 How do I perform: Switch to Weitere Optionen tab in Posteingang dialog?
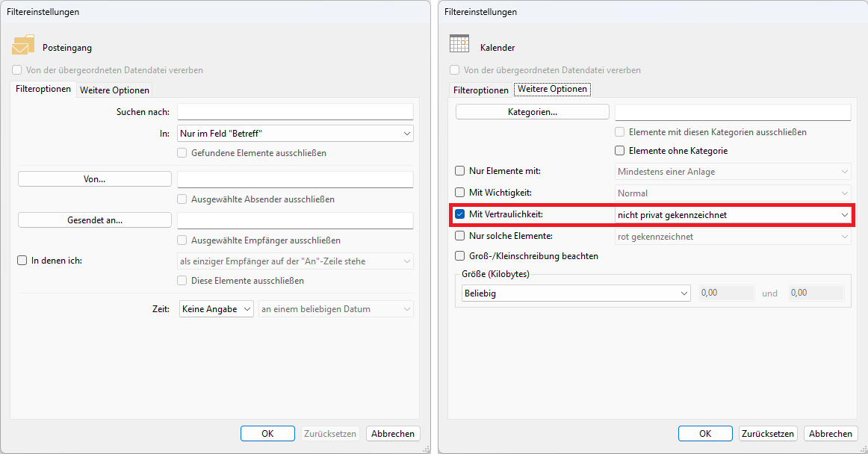[114, 90]
